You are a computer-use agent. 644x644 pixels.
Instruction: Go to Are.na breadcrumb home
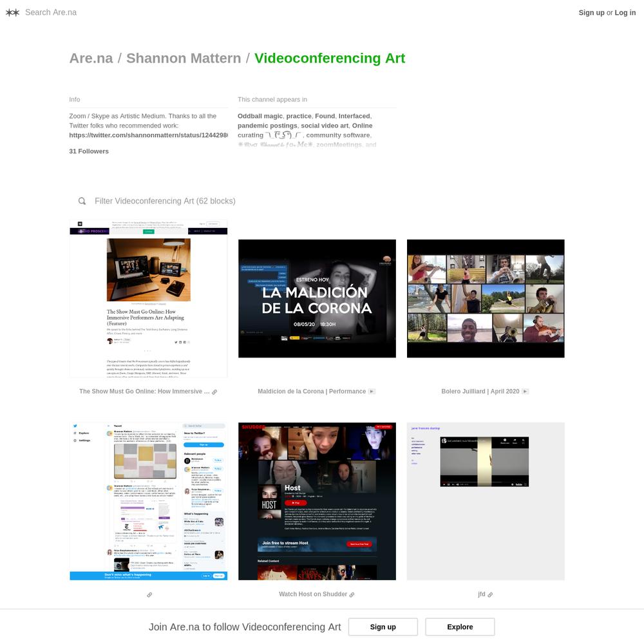[x=91, y=59]
